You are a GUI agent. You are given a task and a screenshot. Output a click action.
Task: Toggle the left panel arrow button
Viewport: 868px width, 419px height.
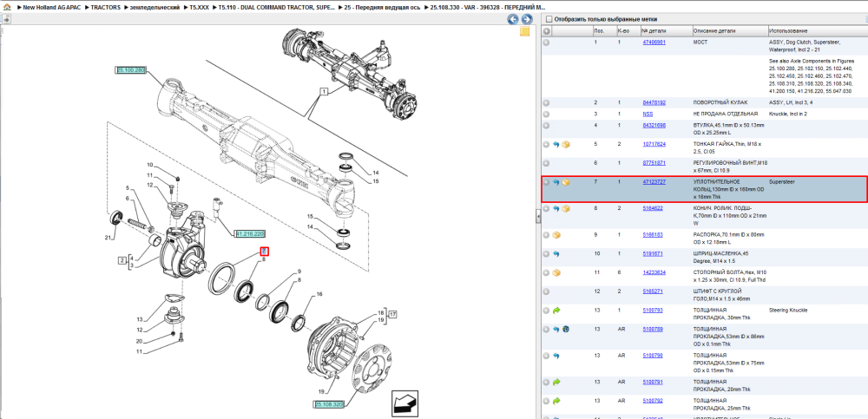(7, 19)
